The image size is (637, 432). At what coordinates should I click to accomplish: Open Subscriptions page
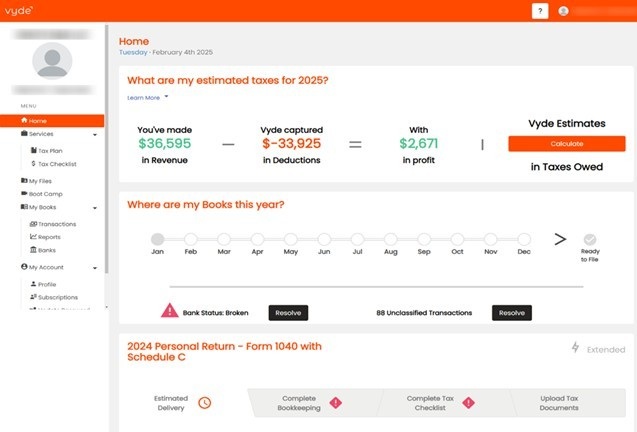[x=58, y=297]
